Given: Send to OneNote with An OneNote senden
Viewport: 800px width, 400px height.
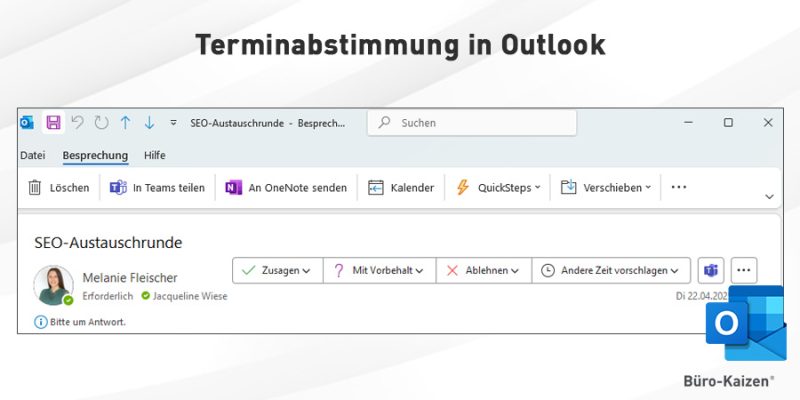Looking at the screenshot, I should [286, 187].
